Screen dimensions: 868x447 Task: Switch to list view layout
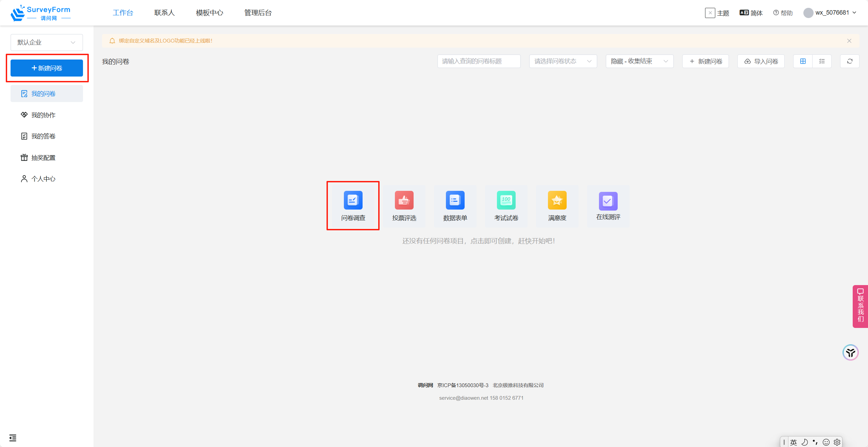point(822,61)
